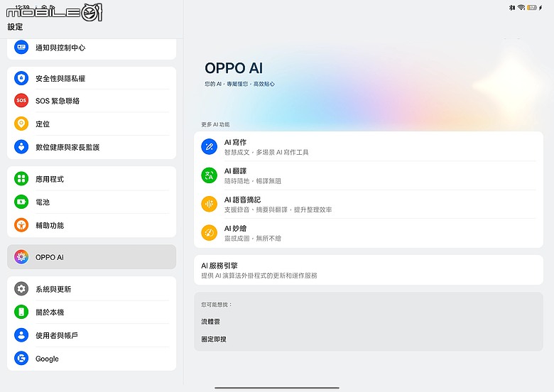Tap the 您可能想找 label
This screenshot has width=554, height=392.
click(x=216, y=305)
